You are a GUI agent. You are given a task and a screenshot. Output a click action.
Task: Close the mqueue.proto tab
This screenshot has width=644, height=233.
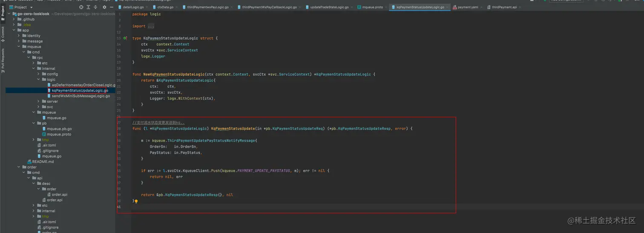[x=386, y=7]
